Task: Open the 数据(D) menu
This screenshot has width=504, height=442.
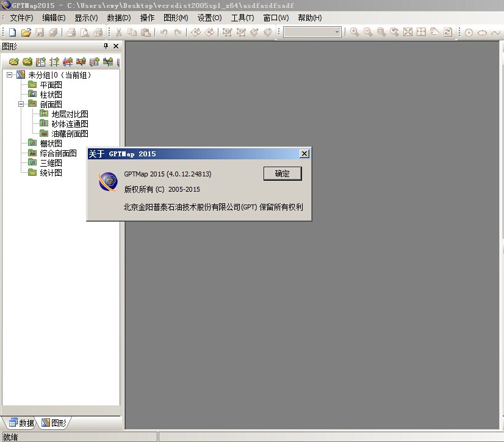Action: (x=119, y=18)
